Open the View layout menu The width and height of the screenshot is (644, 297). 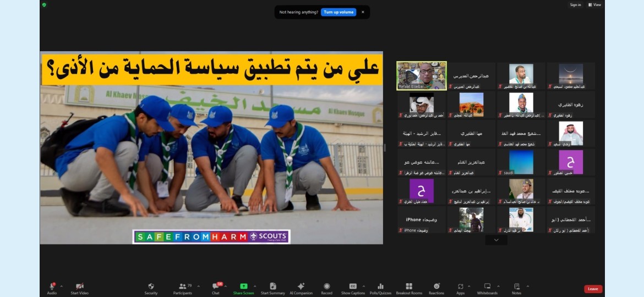click(594, 5)
